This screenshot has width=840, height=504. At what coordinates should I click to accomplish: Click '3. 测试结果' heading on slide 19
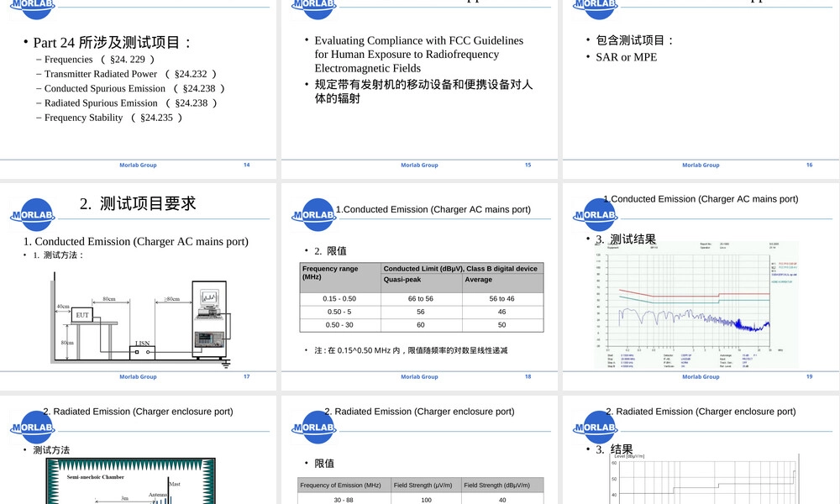click(626, 239)
